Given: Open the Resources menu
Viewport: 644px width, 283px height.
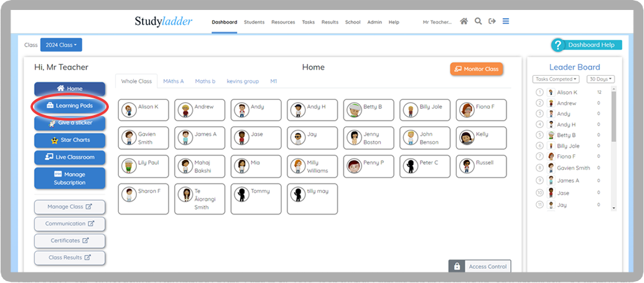Looking at the screenshot, I should tap(283, 22).
